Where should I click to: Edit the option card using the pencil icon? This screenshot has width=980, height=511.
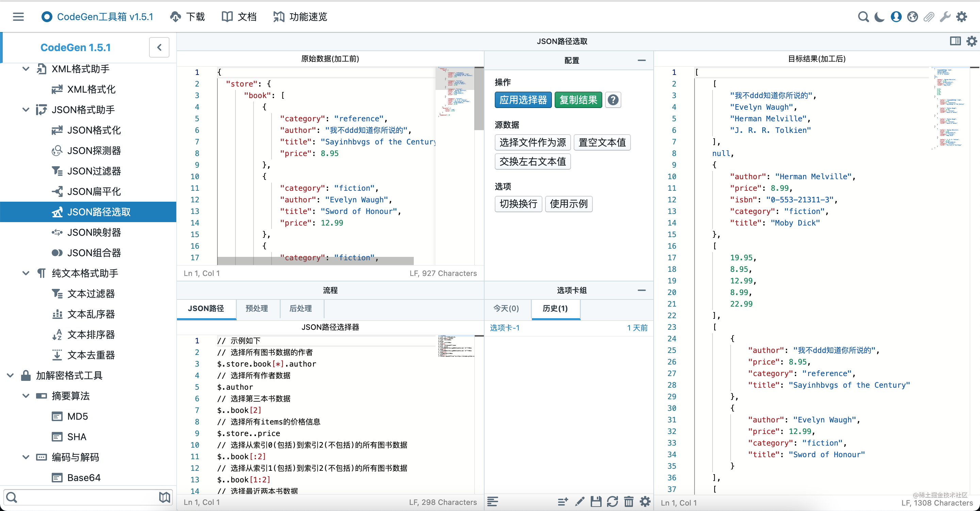tap(579, 502)
